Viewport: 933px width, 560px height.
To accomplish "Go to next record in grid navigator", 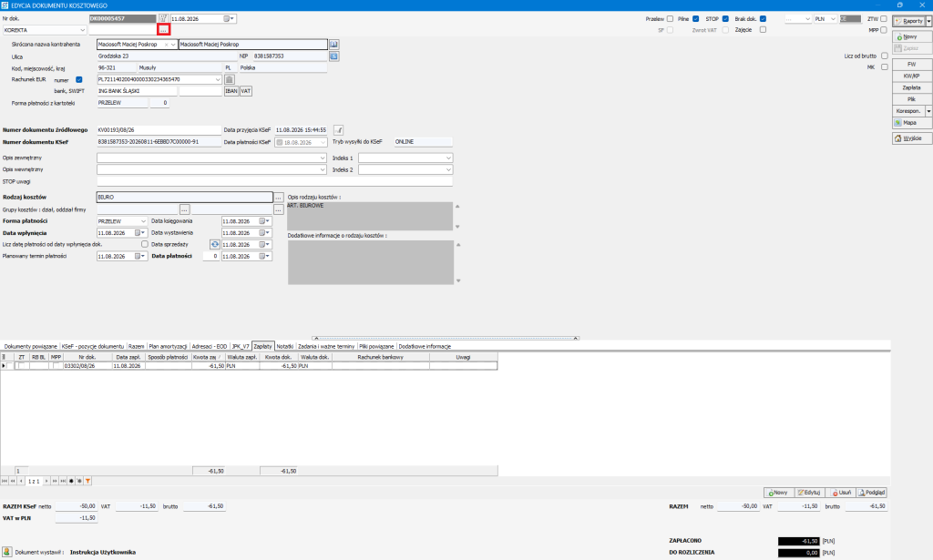I will (x=46, y=481).
